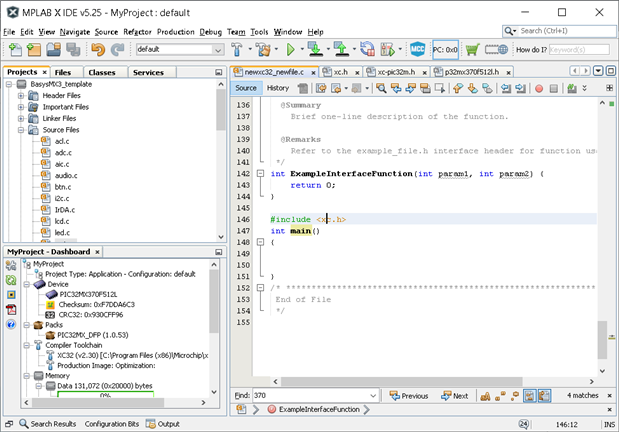This screenshot has width=619, height=432.
Task: Collapse the BasysMX3_template project node
Action: (9, 84)
